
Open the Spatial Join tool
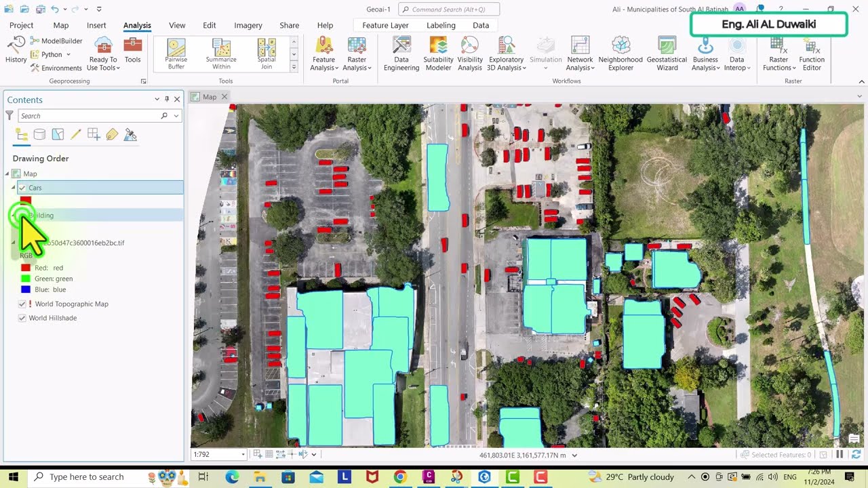coord(267,54)
